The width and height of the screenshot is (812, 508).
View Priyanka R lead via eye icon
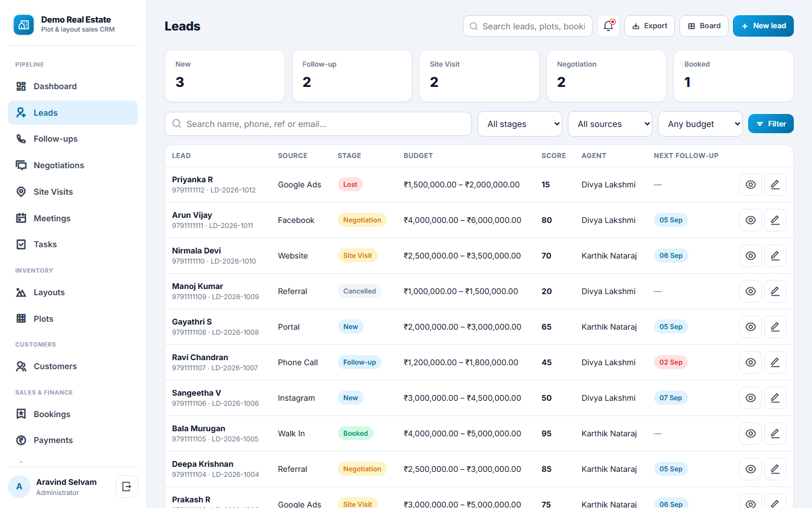751,185
